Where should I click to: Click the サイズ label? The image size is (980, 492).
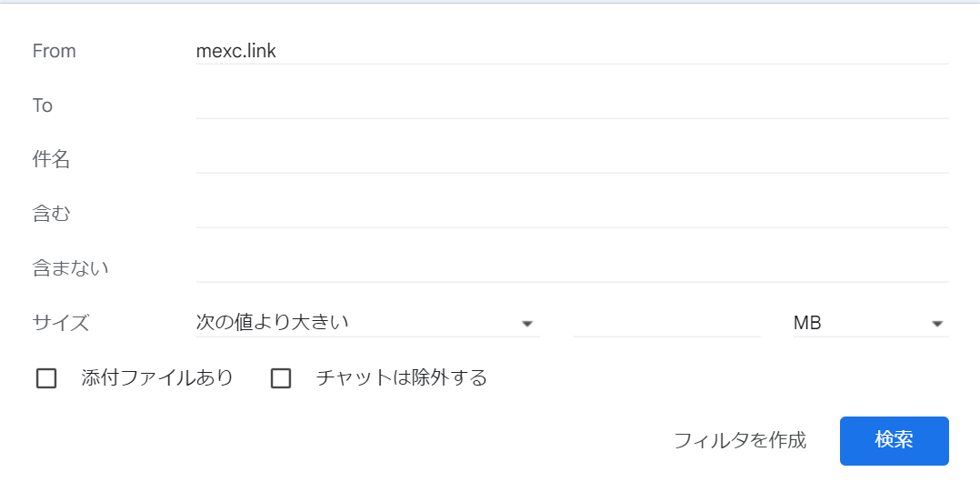[x=61, y=322]
